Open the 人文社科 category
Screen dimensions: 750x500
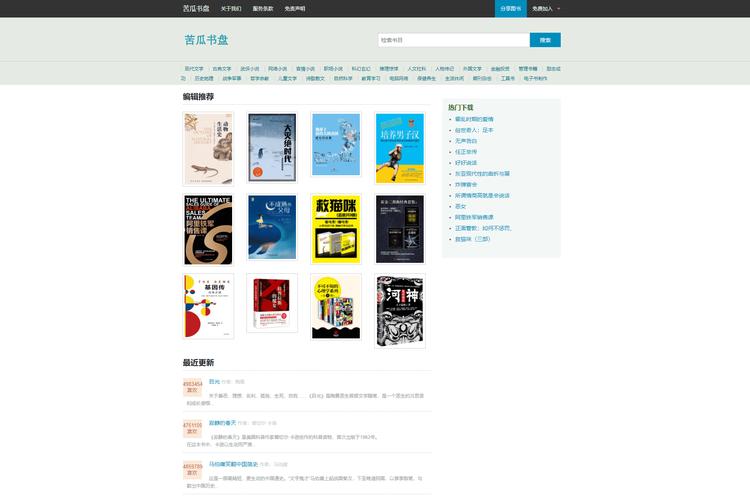[x=417, y=69]
